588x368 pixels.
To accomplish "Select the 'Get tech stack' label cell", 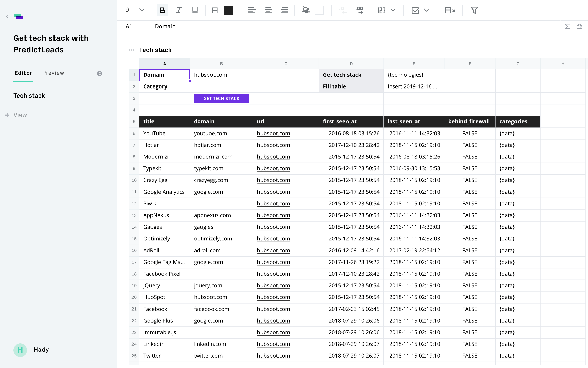I will pyautogui.click(x=351, y=75).
